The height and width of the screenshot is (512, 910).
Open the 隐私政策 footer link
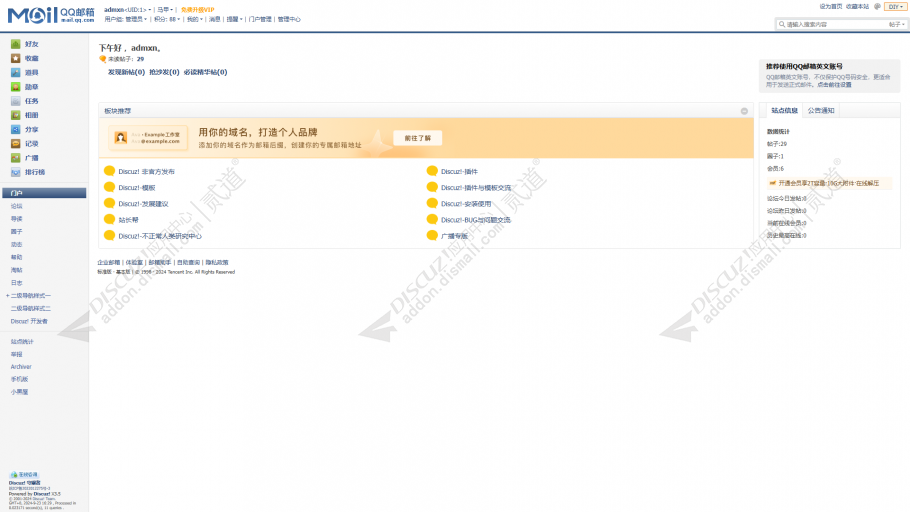click(217, 262)
